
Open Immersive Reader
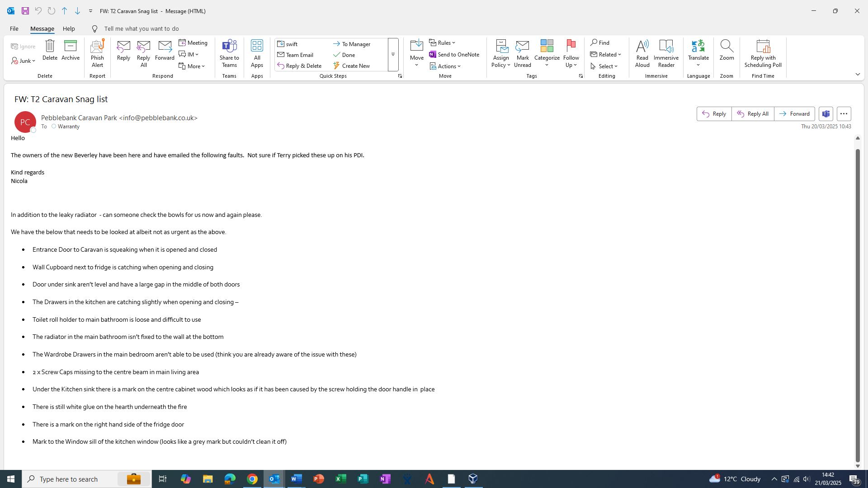[x=666, y=53]
